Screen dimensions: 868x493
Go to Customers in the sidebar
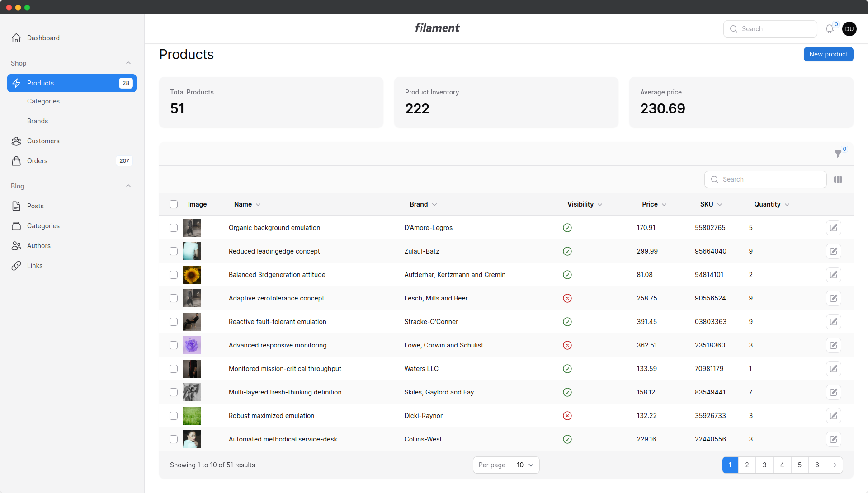(x=43, y=141)
